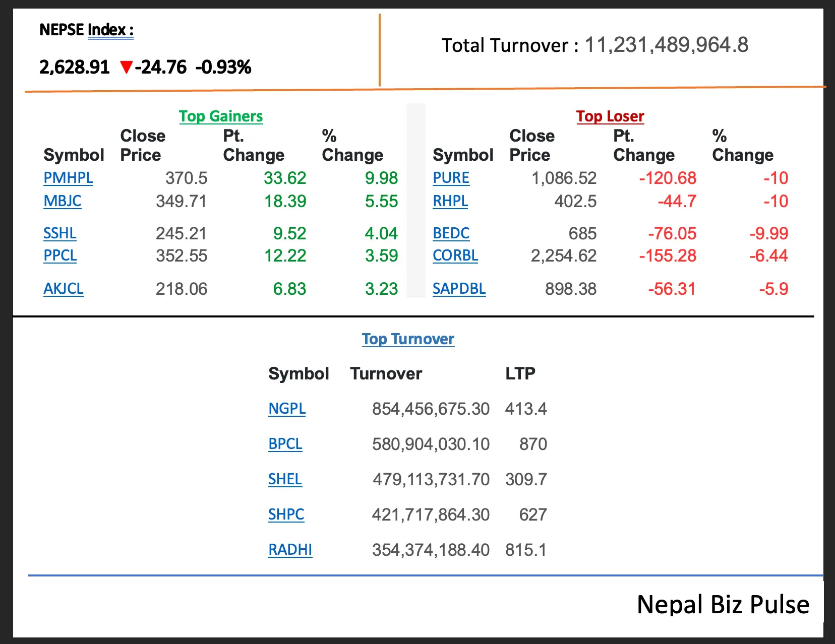Open NGPL in Top Turnover
The image size is (835, 644).
pos(286,408)
